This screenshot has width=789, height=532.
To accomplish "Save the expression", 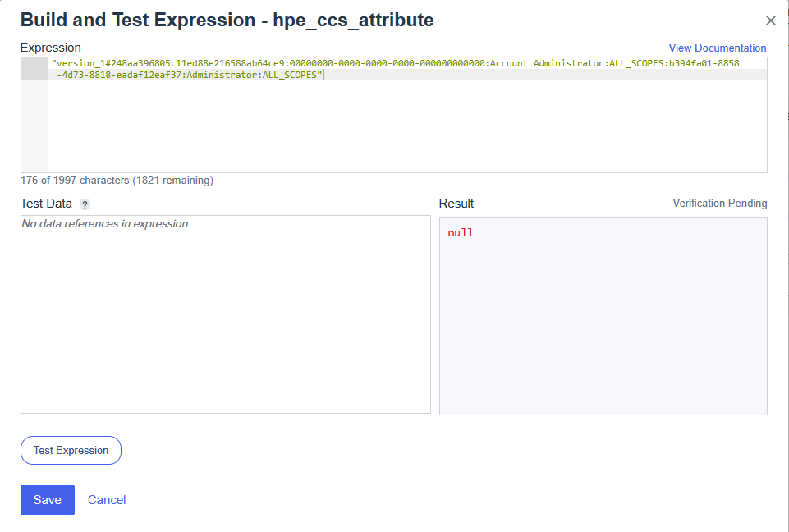I will pyautogui.click(x=48, y=500).
